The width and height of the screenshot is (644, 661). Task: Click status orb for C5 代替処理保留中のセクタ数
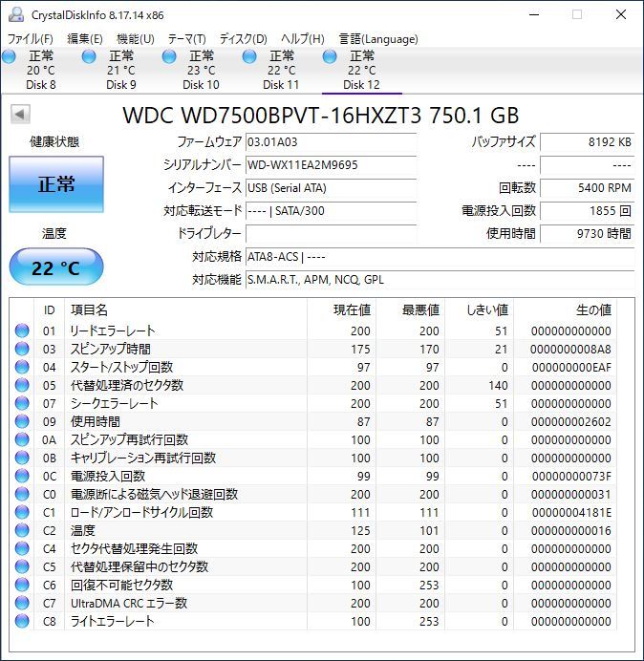[x=22, y=566]
